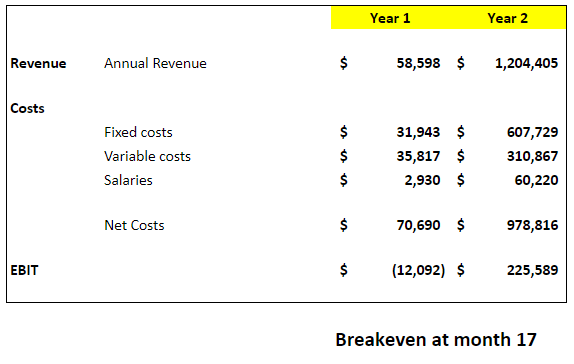Select the Year 1 column header
The height and width of the screenshot is (364, 574).
[390, 18]
